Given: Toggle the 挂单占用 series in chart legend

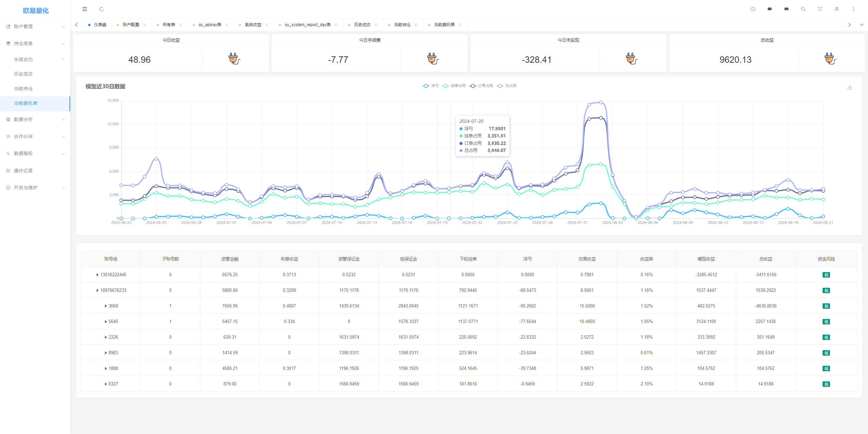Looking at the screenshot, I should 454,86.
